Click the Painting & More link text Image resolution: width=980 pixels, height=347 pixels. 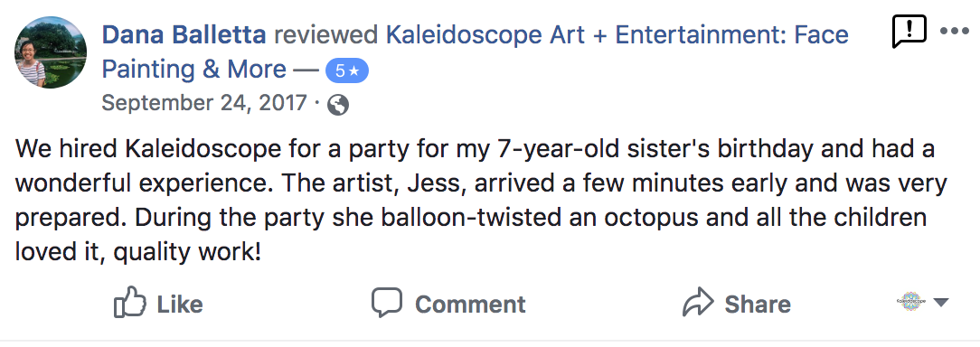coord(193,70)
